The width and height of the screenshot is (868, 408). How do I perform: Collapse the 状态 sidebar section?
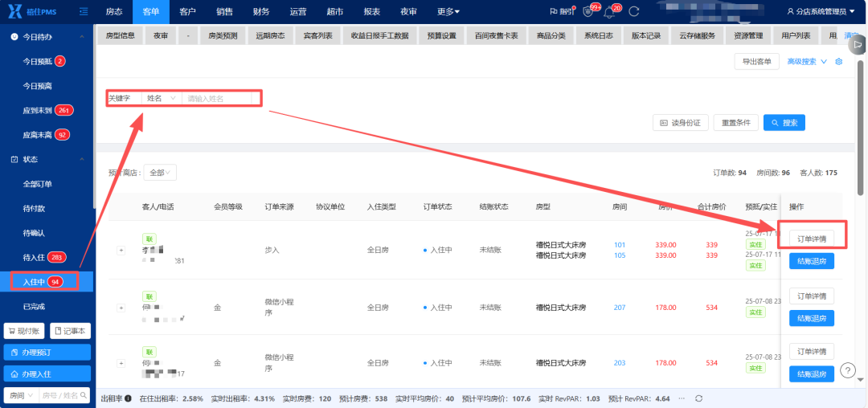pyautogui.click(x=82, y=159)
